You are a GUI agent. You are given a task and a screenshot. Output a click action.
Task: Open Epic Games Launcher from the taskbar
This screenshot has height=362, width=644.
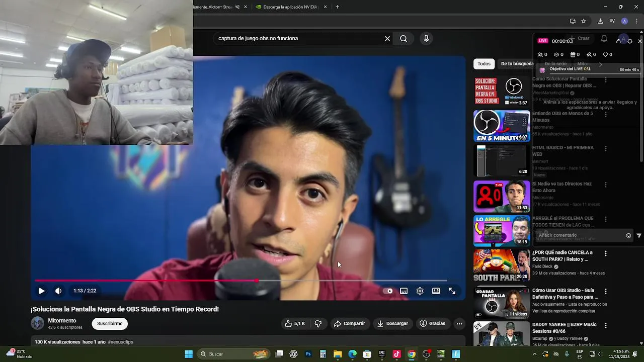[x=382, y=354]
